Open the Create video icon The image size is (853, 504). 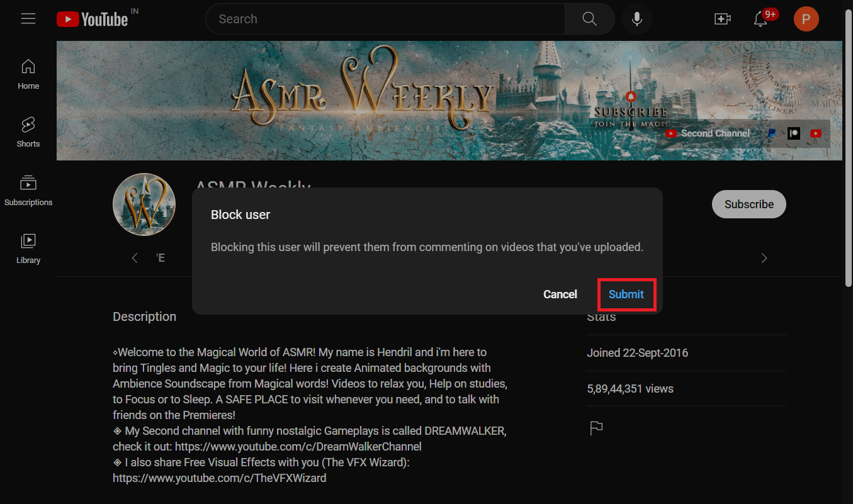point(722,19)
